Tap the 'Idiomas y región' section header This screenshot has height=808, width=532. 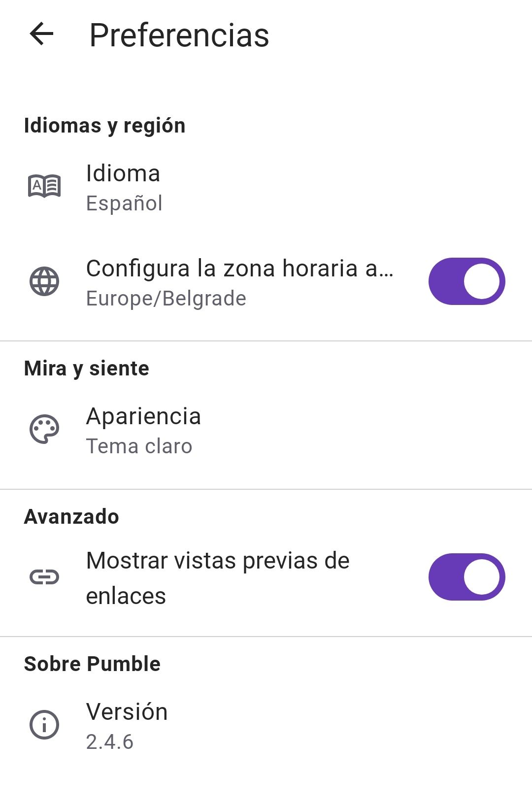pos(104,126)
